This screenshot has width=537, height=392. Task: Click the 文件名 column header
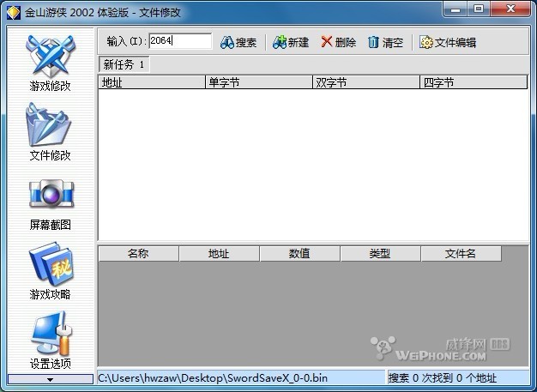(462, 254)
